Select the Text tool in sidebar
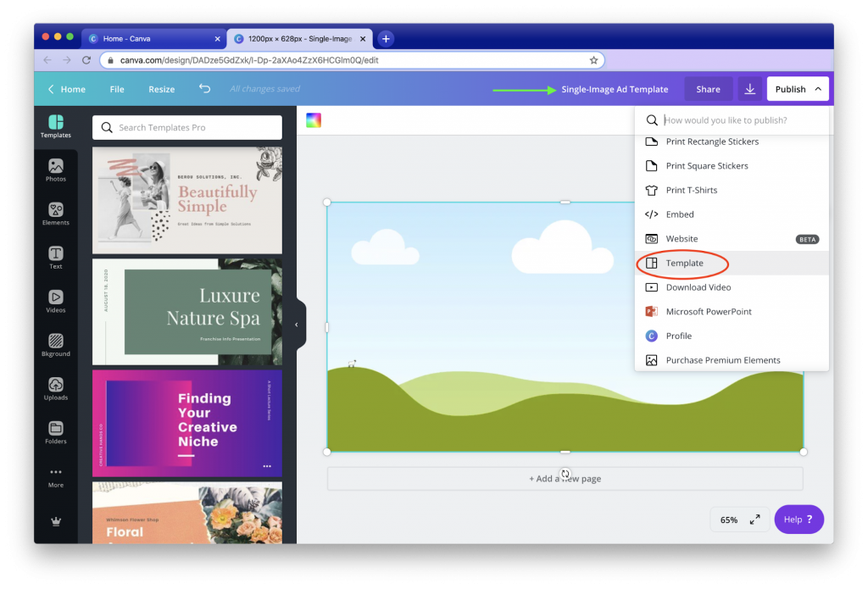 (56, 258)
